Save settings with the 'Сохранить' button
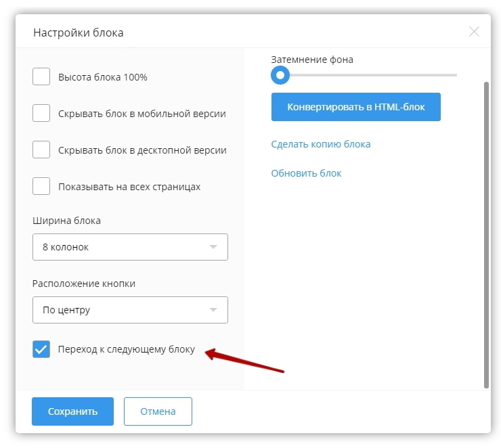The width and height of the screenshot is (501, 448). (72, 411)
